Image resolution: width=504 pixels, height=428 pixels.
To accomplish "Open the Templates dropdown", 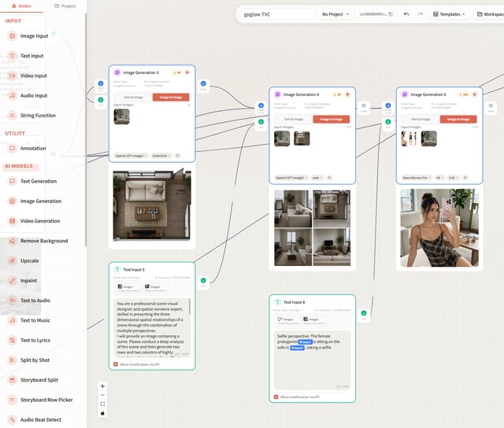I will click(x=449, y=14).
